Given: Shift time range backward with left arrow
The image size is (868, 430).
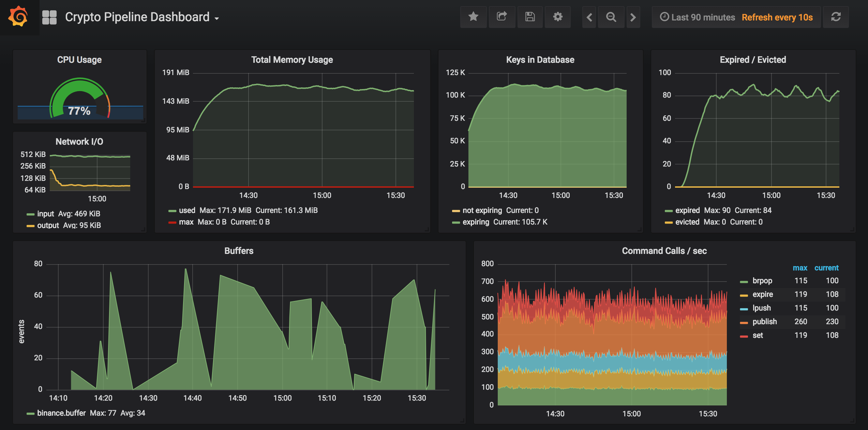Looking at the screenshot, I should coord(589,17).
